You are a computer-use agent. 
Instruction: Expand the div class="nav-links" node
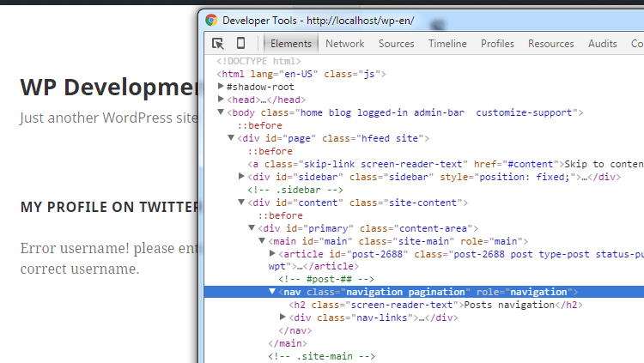pyautogui.click(x=283, y=317)
